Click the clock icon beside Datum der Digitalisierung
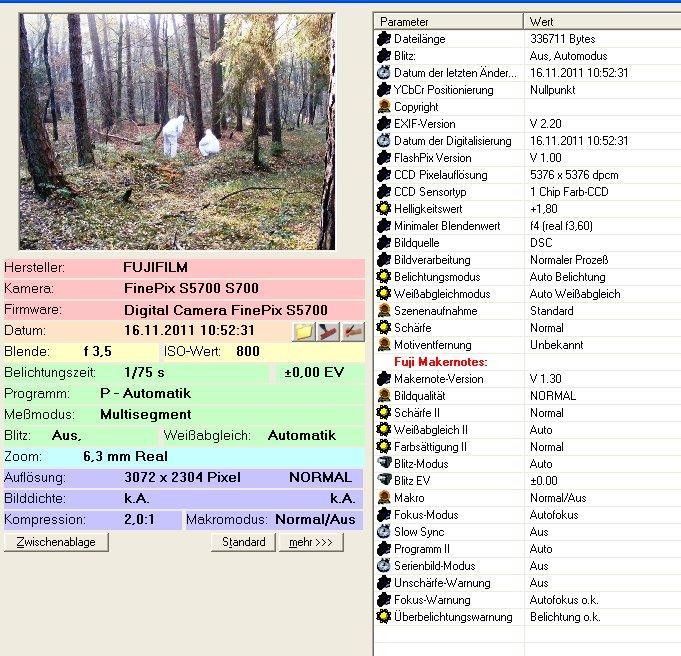This screenshot has width=681, height=656. (x=384, y=141)
